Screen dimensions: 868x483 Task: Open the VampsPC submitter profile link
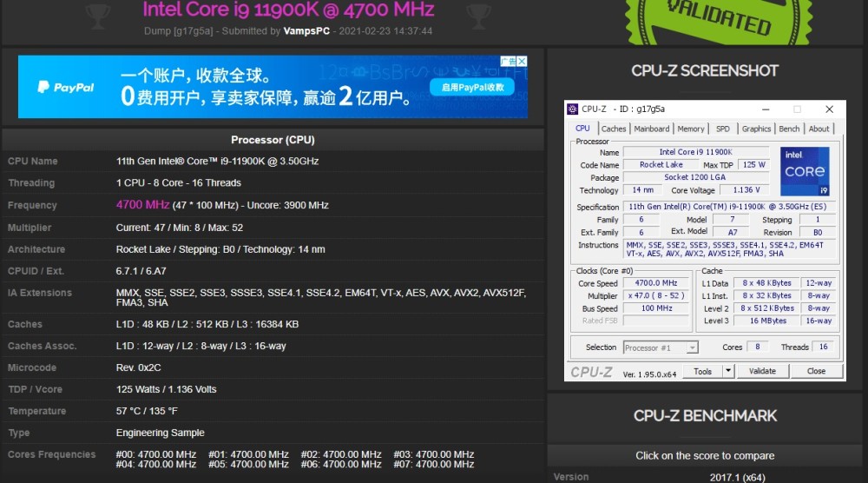306,31
